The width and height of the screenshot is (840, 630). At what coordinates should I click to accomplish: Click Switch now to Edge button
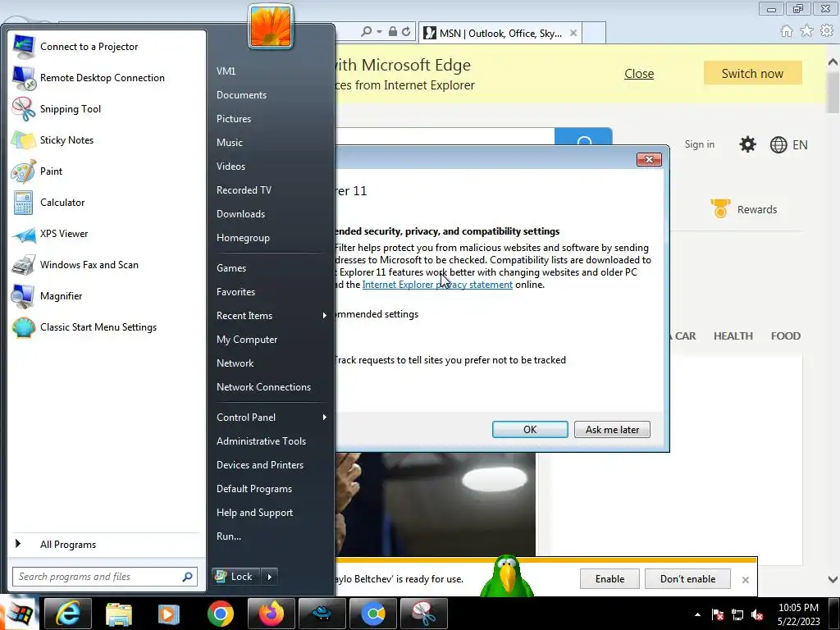click(x=752, y=73)
